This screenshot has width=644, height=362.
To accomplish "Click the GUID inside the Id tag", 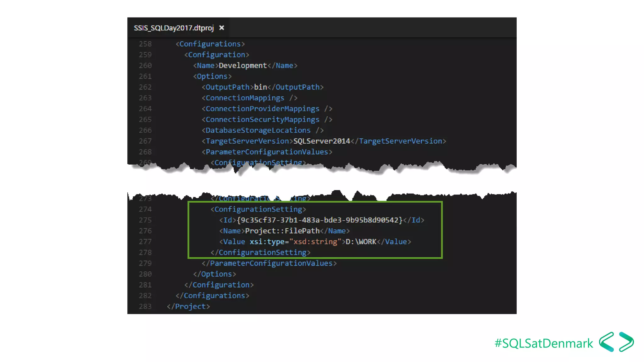I will click(x=319, y=220).
